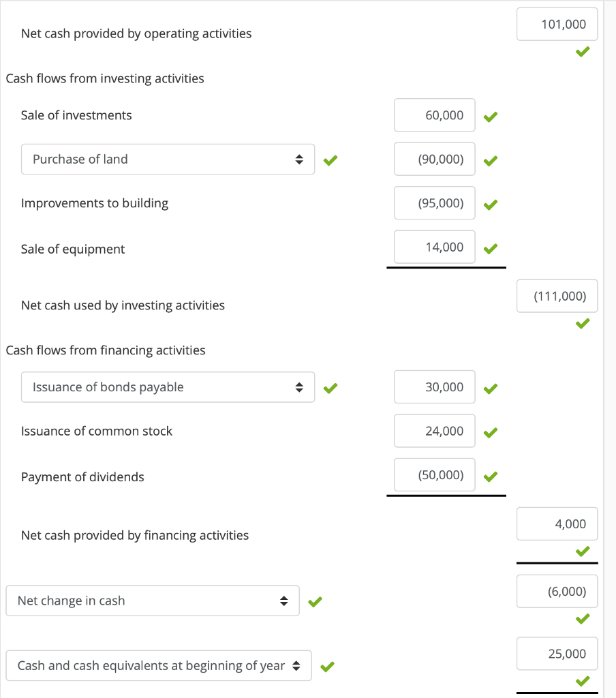Select the 14,000 Sale of equipment field

(x=434, y=247)
